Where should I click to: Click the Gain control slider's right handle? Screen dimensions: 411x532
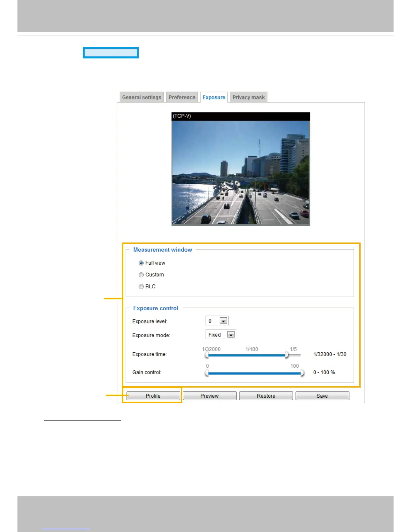302,373
